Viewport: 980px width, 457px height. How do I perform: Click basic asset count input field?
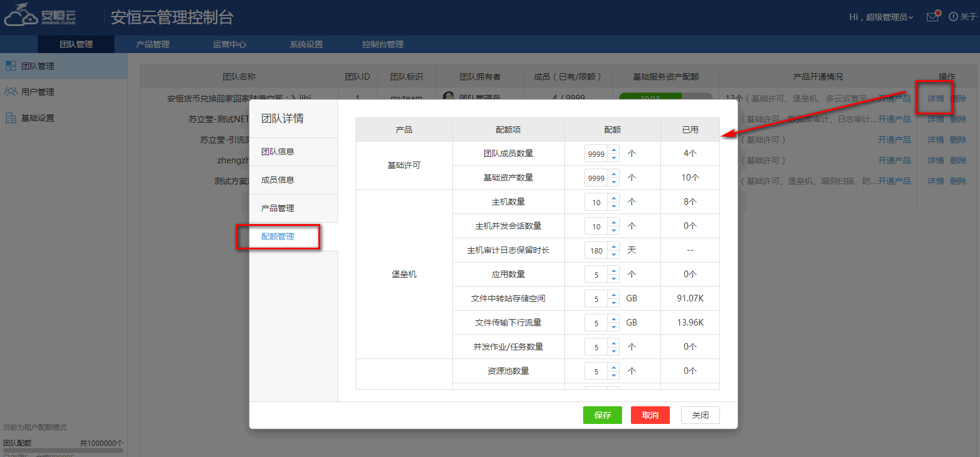(596, 178)
